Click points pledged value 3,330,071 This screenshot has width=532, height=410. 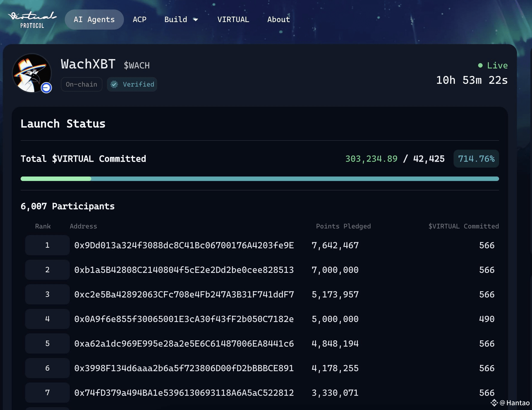pyautogui.click(x=335, y=393)
